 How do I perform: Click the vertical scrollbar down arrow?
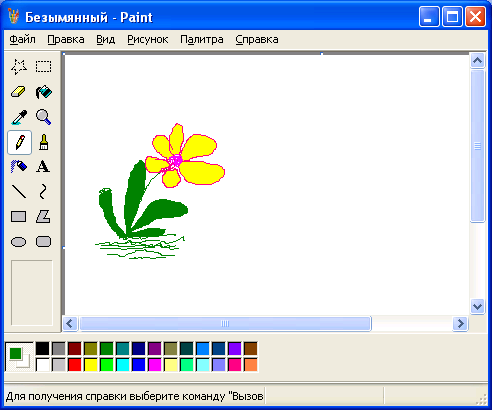[477, 306]
